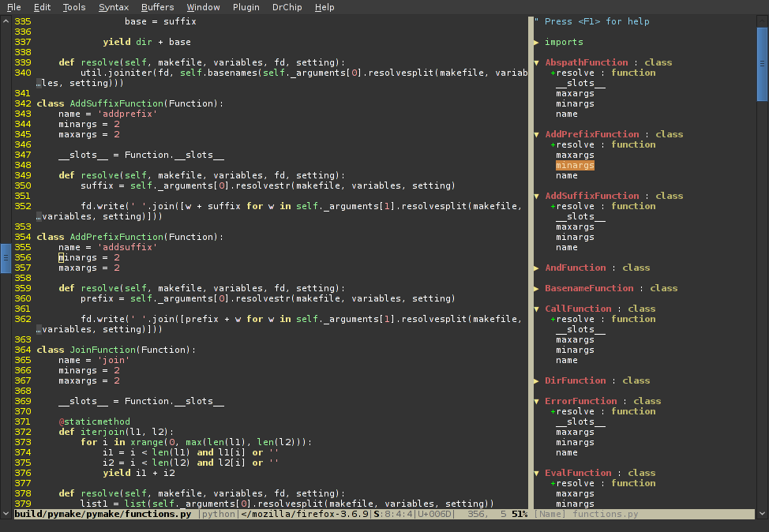Collapse the AbspathFunction class fold triangle
The width and height of the screenshot is (769, 532).
coord(537,62)
